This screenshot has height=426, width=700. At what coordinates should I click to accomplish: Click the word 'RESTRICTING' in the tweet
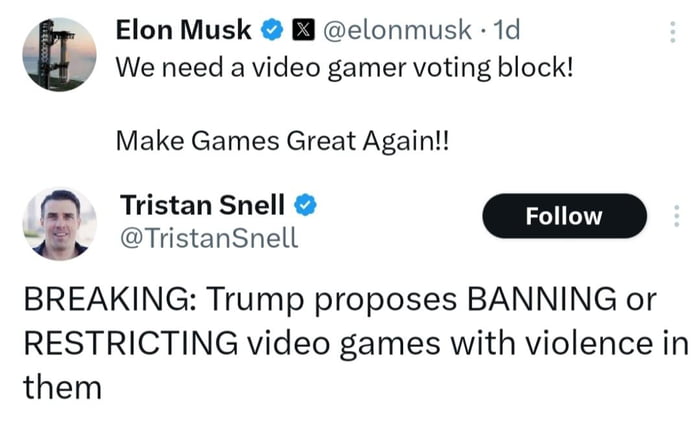click(130, 343)
